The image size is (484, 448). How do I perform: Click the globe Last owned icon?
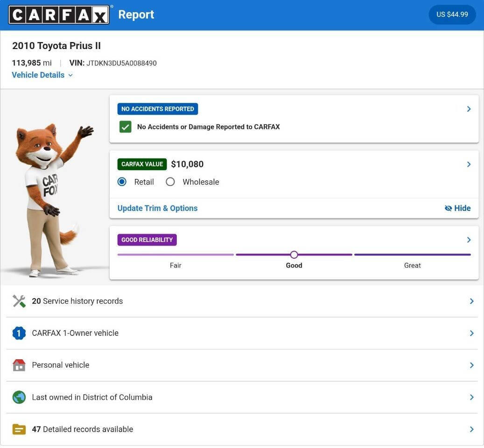19,398
